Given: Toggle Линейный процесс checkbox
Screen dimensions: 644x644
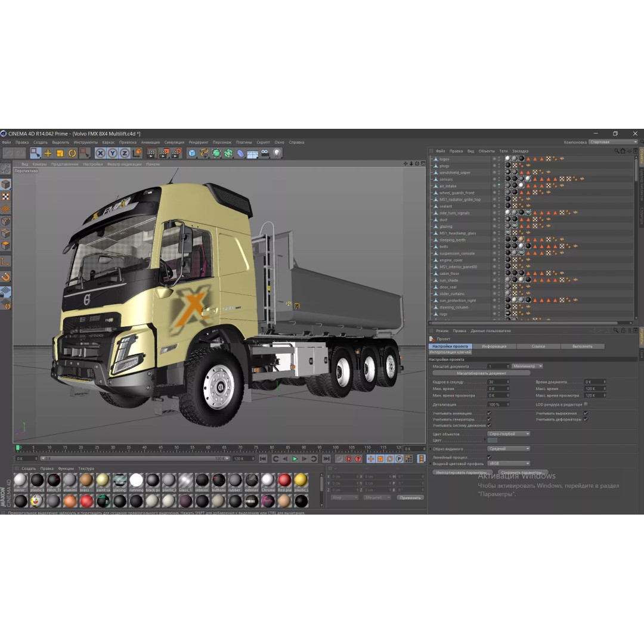Looking at the screenshot, I should (x=489, y=457).
